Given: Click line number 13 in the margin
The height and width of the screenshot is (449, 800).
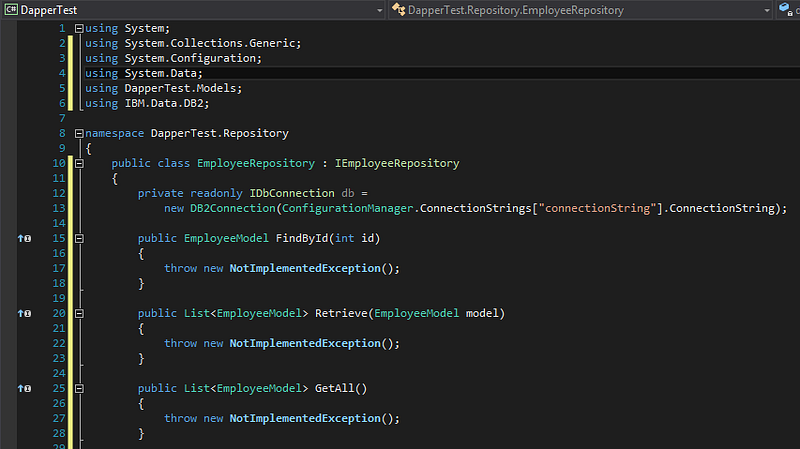Looking at the screenshot, I should pos(60,208).
